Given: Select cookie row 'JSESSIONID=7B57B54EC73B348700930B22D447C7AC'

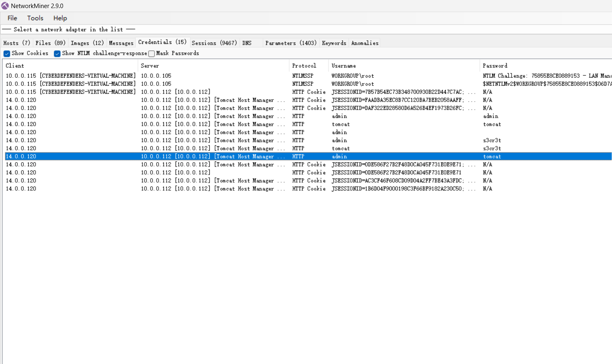Looking at the screenshot, I should 308,92.
